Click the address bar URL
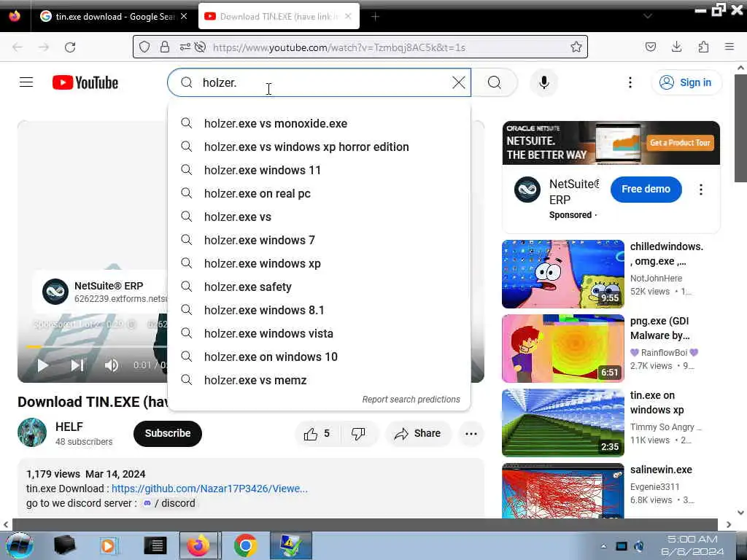The height and width of the screenshot is (560, 747). tap(338, 47)
